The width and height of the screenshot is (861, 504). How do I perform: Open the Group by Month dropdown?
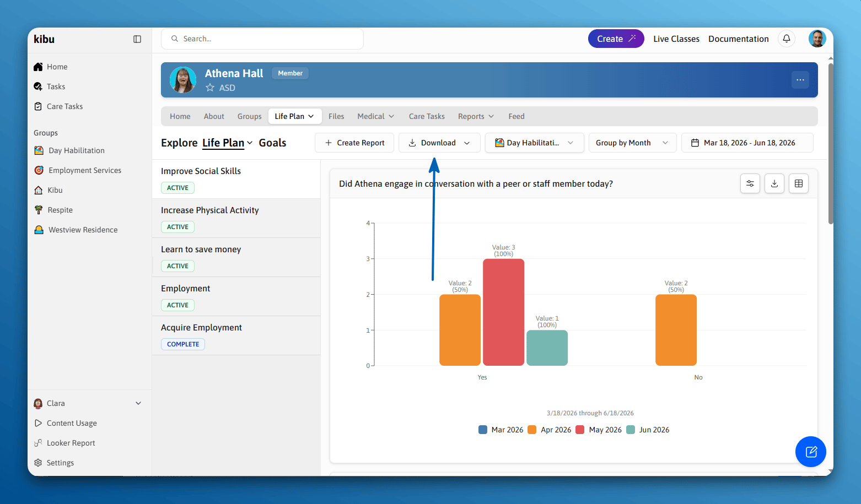tap(633, 143)
